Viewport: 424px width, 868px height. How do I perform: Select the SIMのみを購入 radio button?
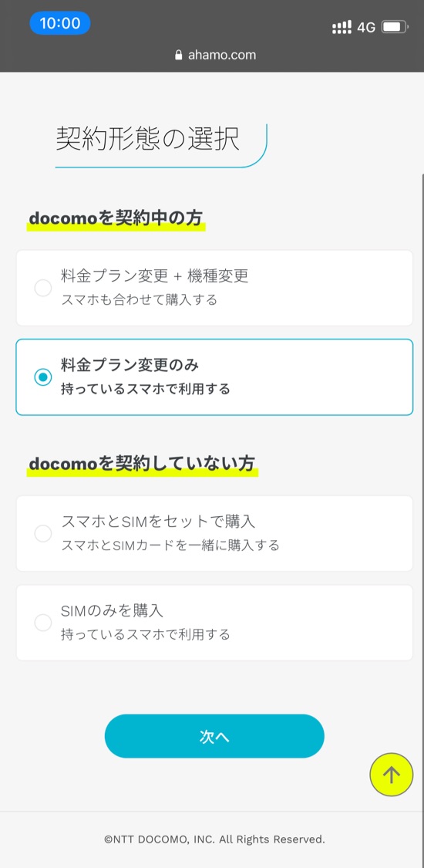[43, 623]
